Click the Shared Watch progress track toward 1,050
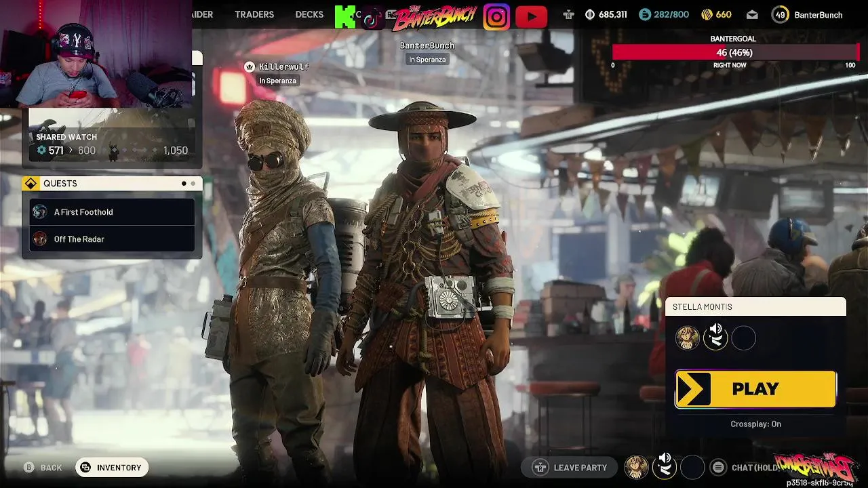868x488 pixels. click(x=130, y=150)
